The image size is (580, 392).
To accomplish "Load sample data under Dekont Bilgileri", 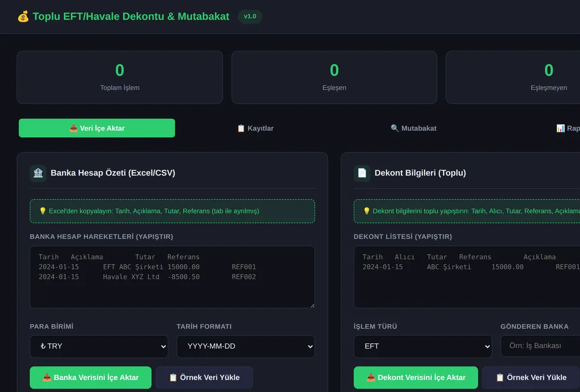I will (x=531, y=377).
